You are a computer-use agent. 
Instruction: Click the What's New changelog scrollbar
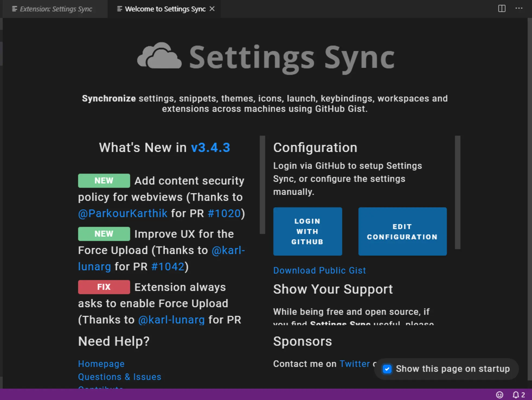[262, 185]
